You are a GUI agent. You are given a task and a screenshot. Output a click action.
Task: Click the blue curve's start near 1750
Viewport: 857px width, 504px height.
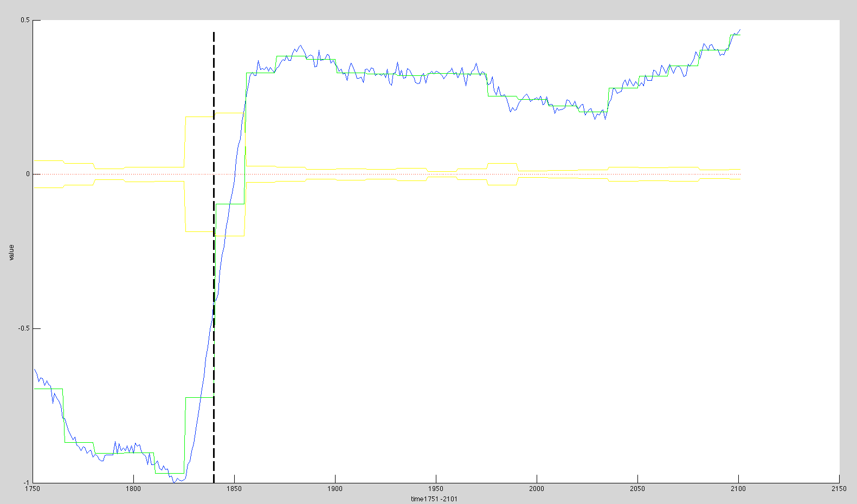[x=35, y=370]
